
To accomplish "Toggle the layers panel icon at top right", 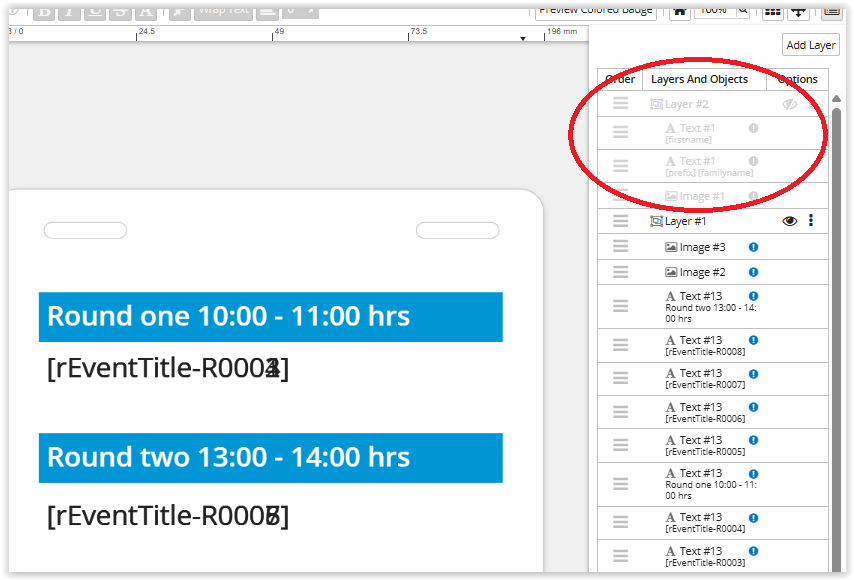I will tap(831, 10).
